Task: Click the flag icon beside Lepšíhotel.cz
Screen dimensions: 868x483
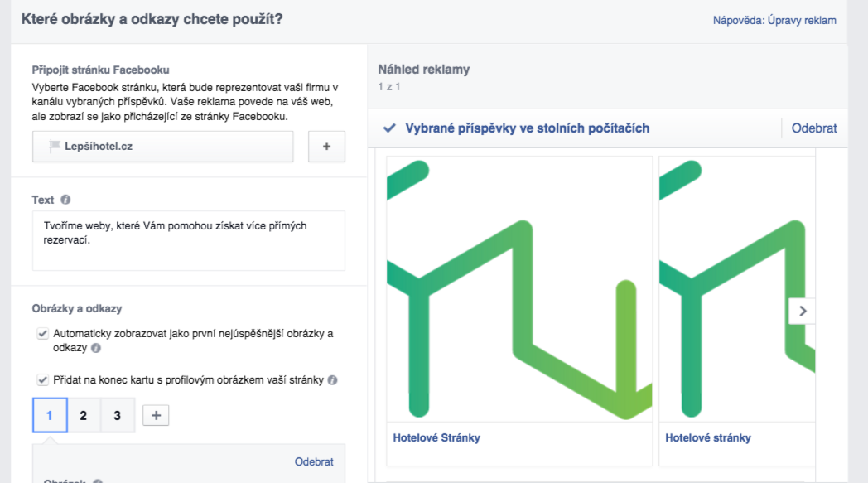Action: (x=55, y=147)
